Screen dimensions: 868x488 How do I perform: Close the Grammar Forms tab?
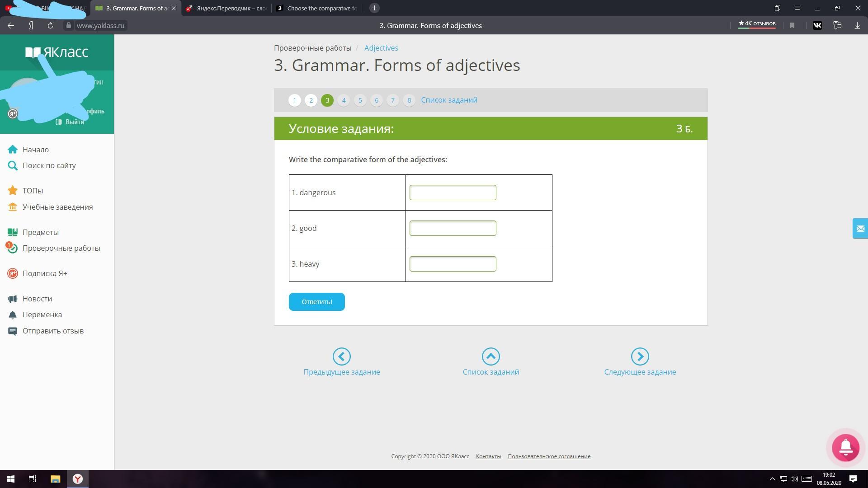point(174,8)
